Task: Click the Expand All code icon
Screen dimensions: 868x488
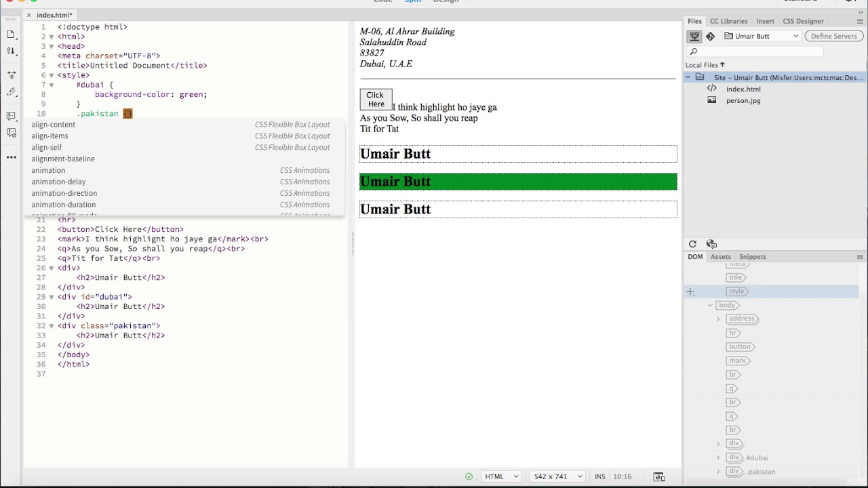Action: (x=11, y=75)
